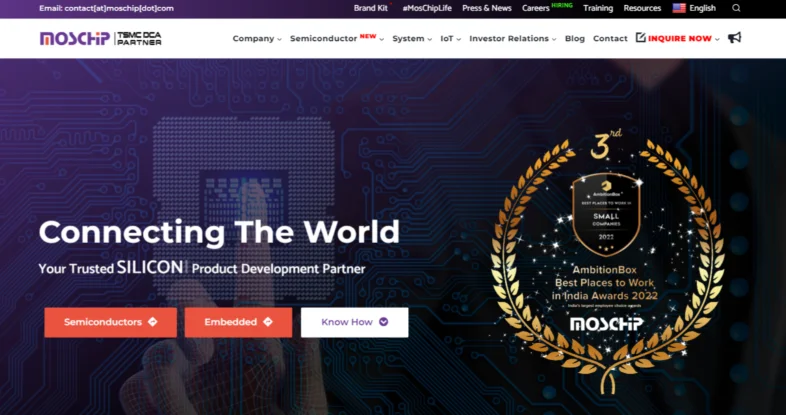
Task: Click the Embedded button
Action: [238, 322]
